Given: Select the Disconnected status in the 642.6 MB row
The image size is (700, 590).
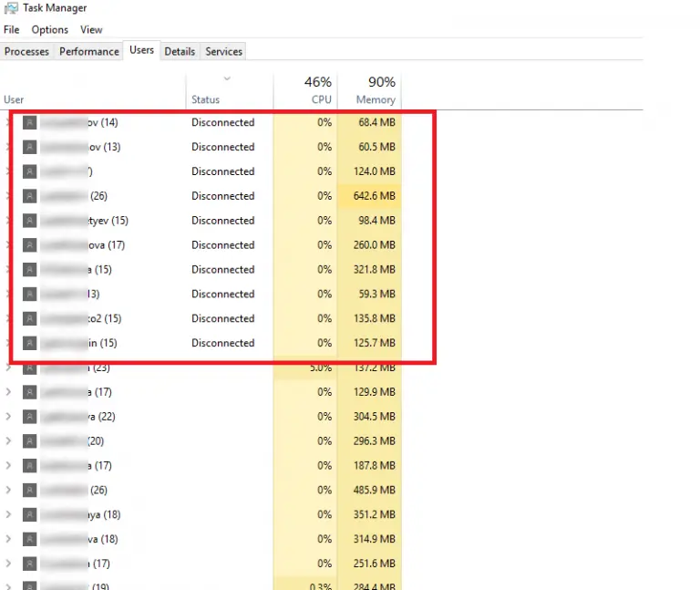Looking at the screenshot, I should [222, 196].
